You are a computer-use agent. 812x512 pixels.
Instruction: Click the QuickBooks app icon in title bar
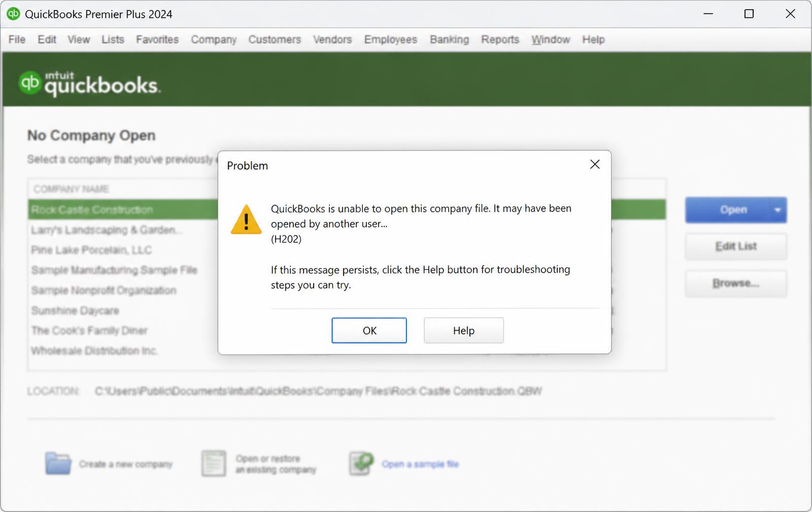click(x=13, y=14)
